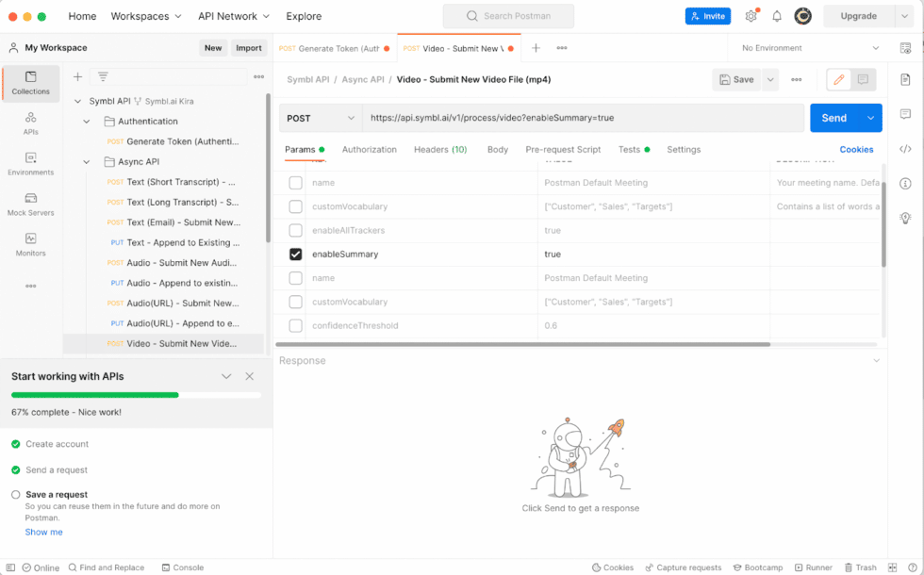Check the enableAllTrackers parameter
The height and width of the screenshot is (575, 924).
pyautogui.click(x=296, y=230)
